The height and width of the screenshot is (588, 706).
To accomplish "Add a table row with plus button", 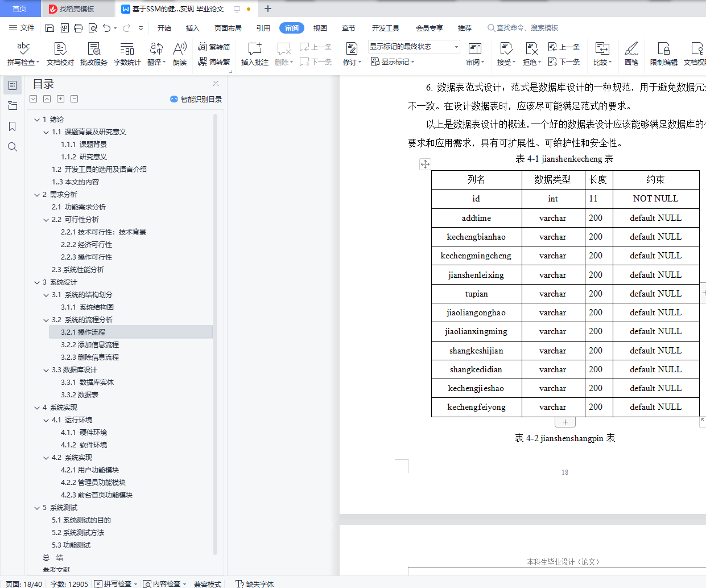I will (565, 422).
